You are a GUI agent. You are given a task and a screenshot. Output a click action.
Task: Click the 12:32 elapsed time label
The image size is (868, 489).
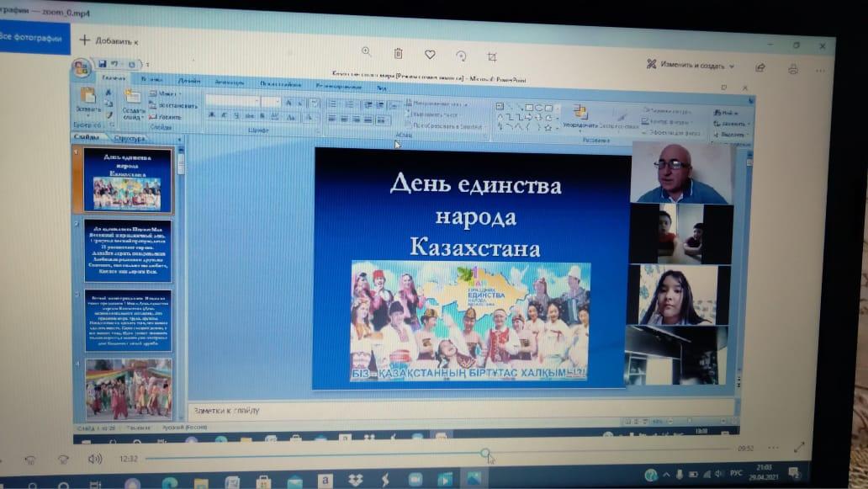point(129,459)
